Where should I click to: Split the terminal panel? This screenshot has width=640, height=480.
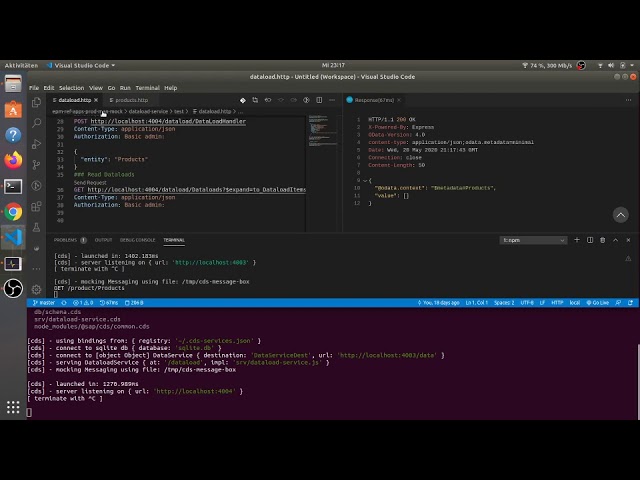point(590,240)
